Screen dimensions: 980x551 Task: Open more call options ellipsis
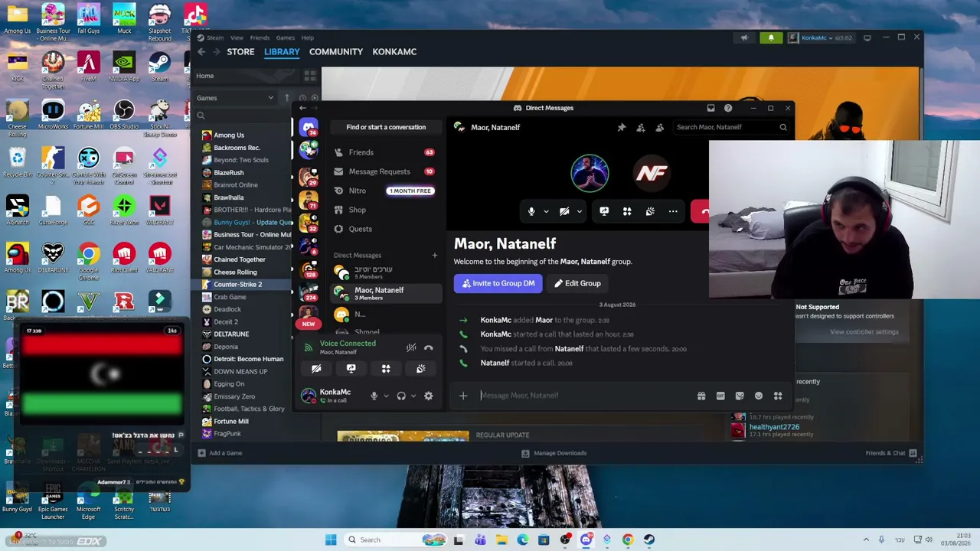pyautogui.click(x=673, y=211)
